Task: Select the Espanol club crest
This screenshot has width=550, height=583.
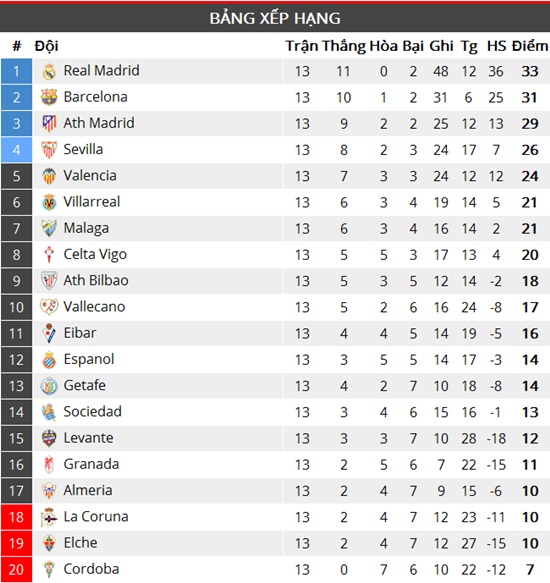Action: pyautogui.click(x=49, y=360)
